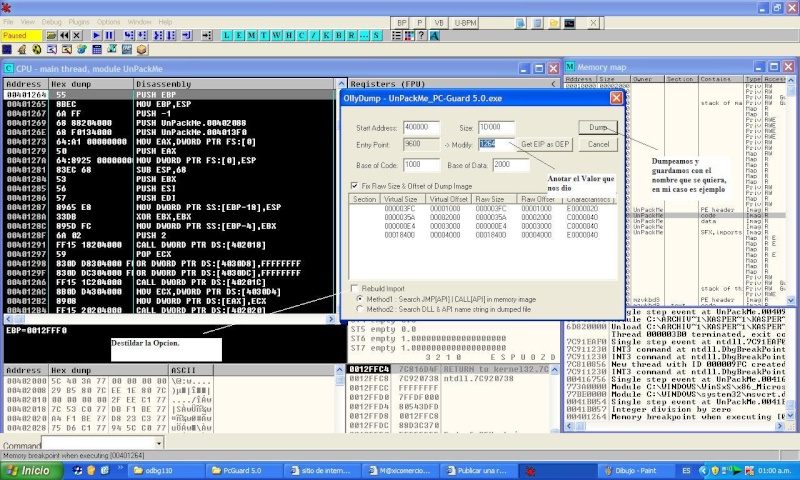Open Call stack via K button
Image resolution: width=800 pixels, height=480 pixels.
point(327,35)
